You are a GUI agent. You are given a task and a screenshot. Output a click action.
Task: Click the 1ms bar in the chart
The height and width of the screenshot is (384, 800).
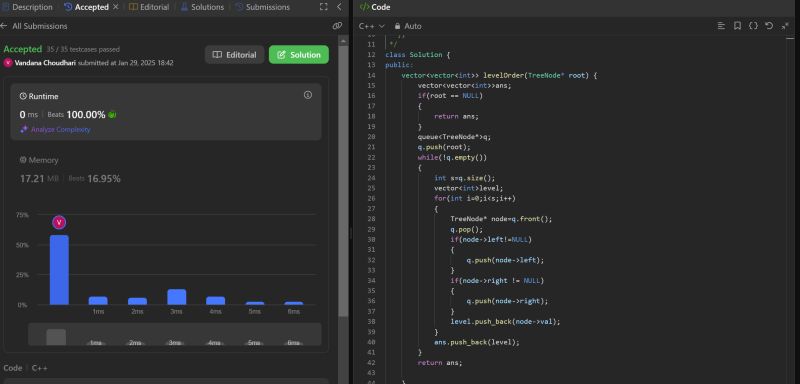[x=98, y=301]
